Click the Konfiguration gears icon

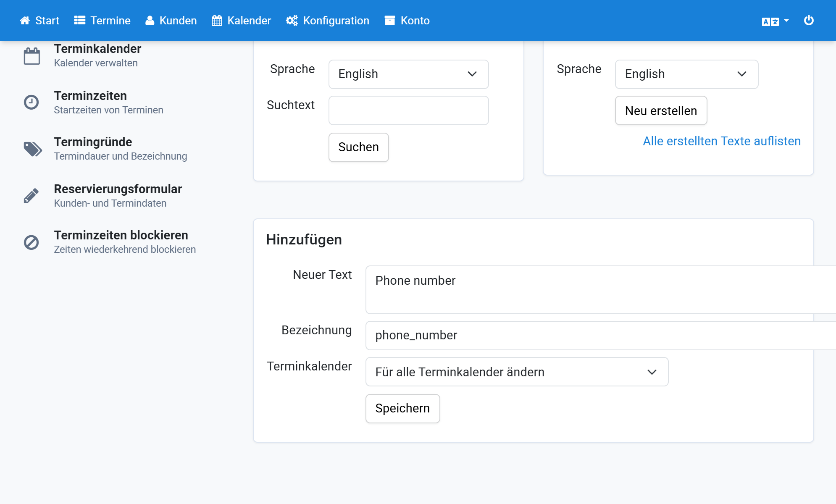[x=292, y=21]
